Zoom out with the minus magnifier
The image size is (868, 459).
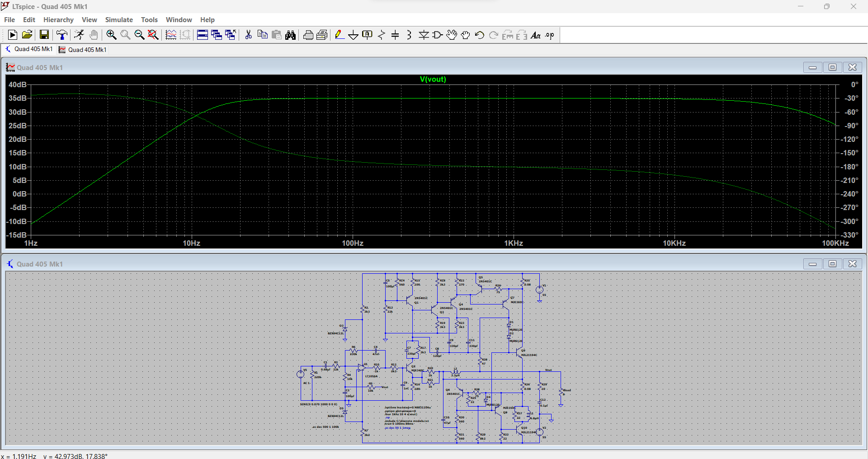[x=139, y=35]
